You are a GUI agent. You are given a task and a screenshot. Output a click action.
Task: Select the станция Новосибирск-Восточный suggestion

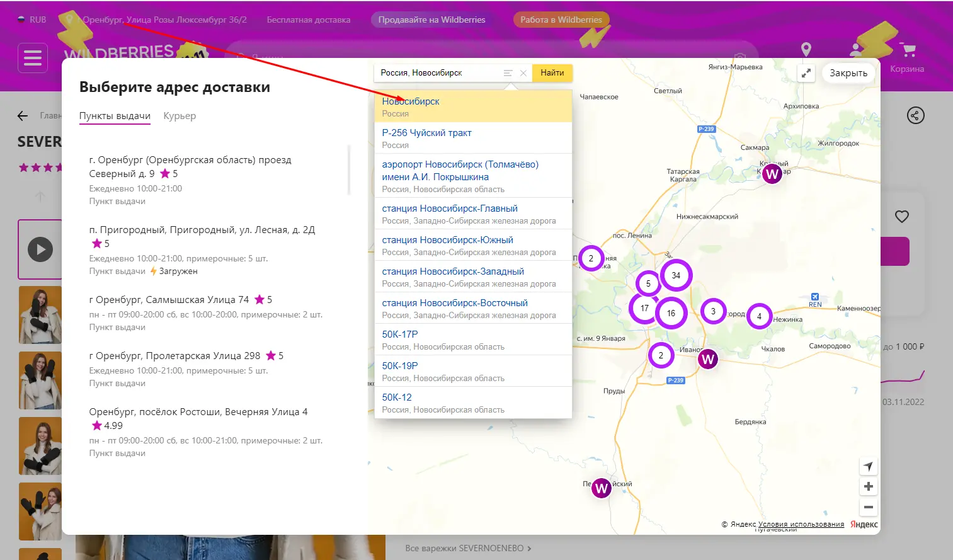coord(473,308)
